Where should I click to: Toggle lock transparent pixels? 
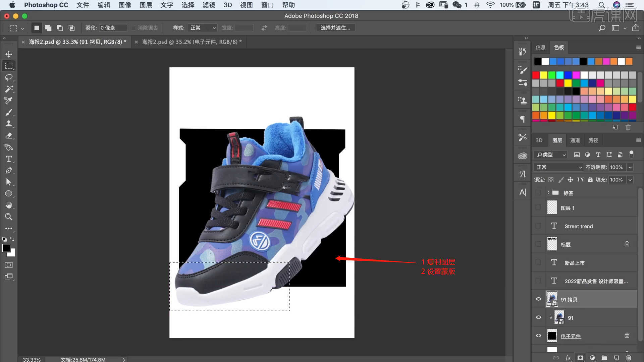[551, 180]
